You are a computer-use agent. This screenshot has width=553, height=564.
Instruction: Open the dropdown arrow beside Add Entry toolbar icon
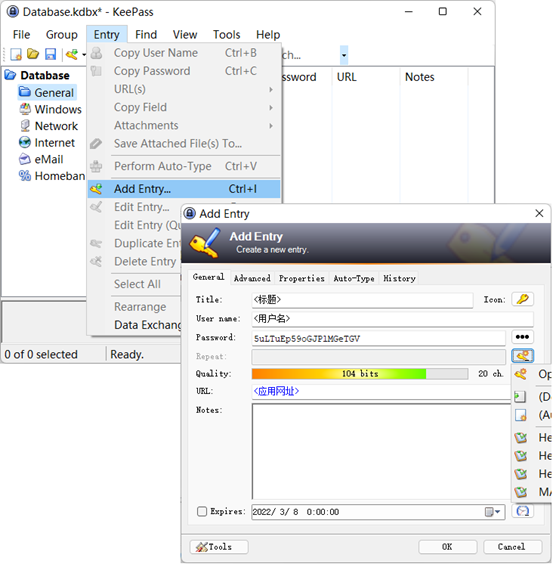tap(83, 55)
